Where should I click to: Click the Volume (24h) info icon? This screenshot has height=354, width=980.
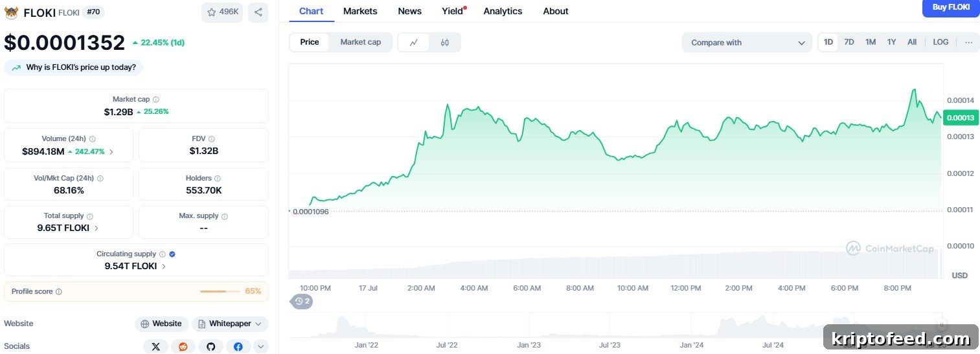tap(93, 139)
